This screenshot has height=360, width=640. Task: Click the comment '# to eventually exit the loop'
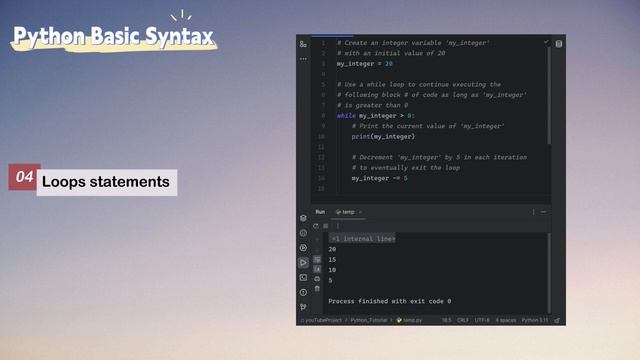pos(406,168)
